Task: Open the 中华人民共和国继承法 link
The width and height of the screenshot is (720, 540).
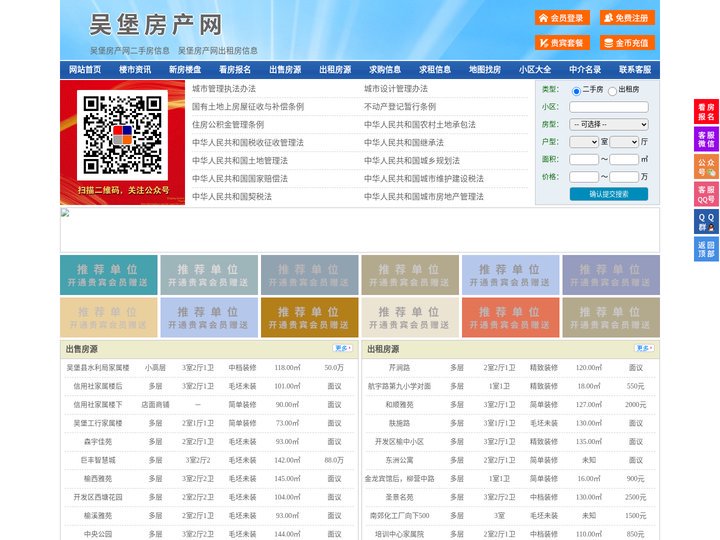Action: click(404, 142)
